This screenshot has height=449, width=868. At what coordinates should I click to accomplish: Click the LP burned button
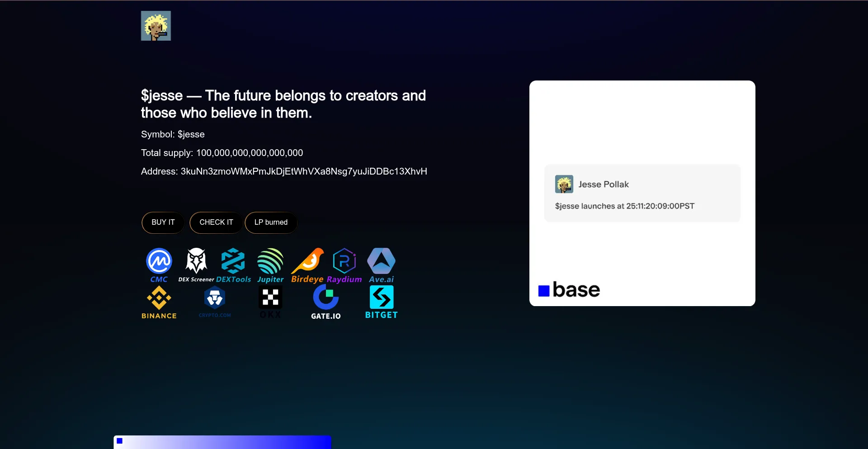271,222
